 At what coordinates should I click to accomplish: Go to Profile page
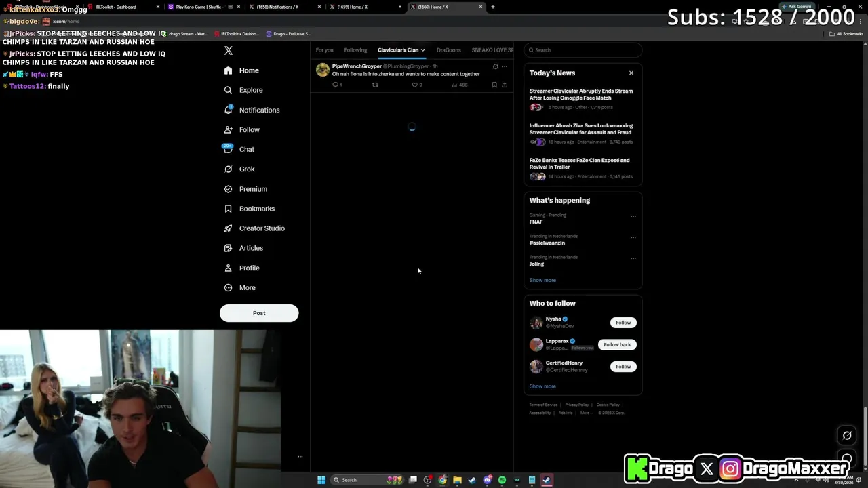(242, 268)
